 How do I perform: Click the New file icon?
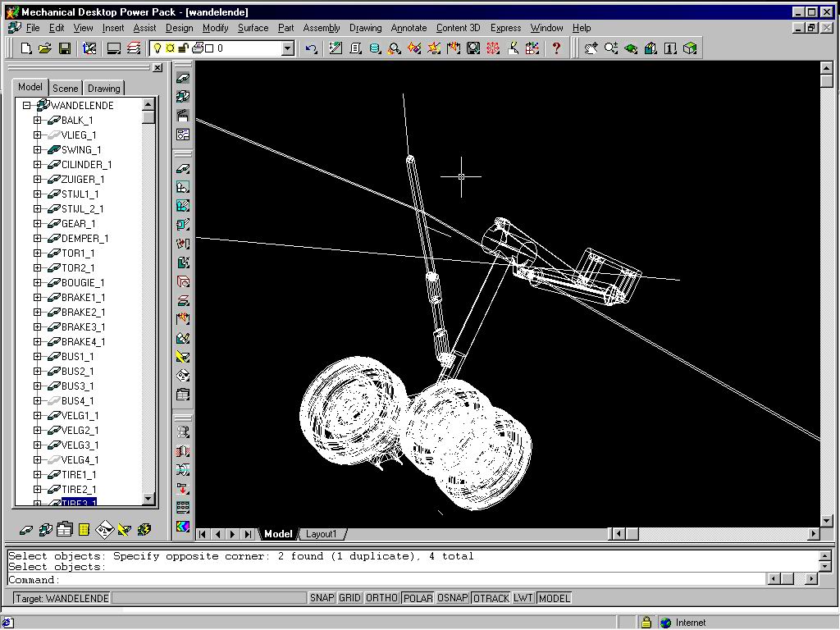[x=26, y=48]
